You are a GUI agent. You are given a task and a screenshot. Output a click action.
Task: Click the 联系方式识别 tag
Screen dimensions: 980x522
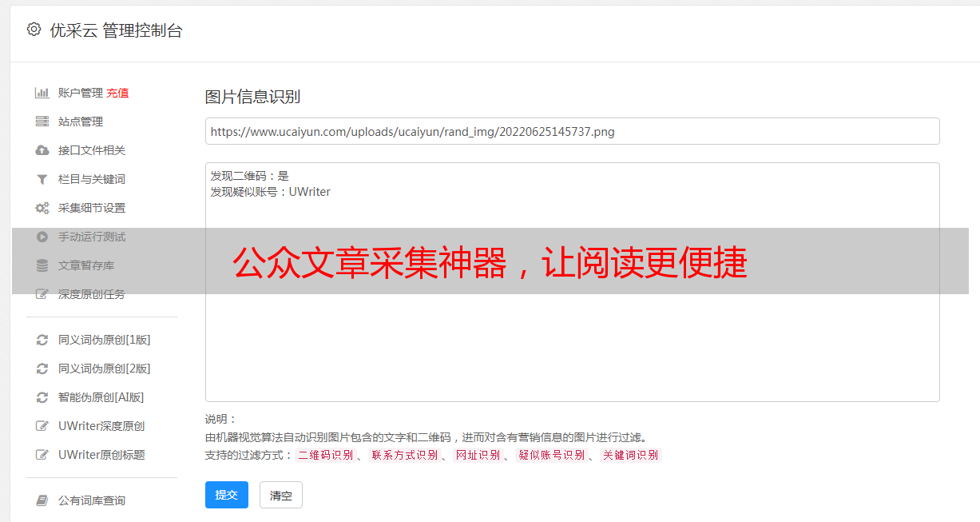point(404,455)
